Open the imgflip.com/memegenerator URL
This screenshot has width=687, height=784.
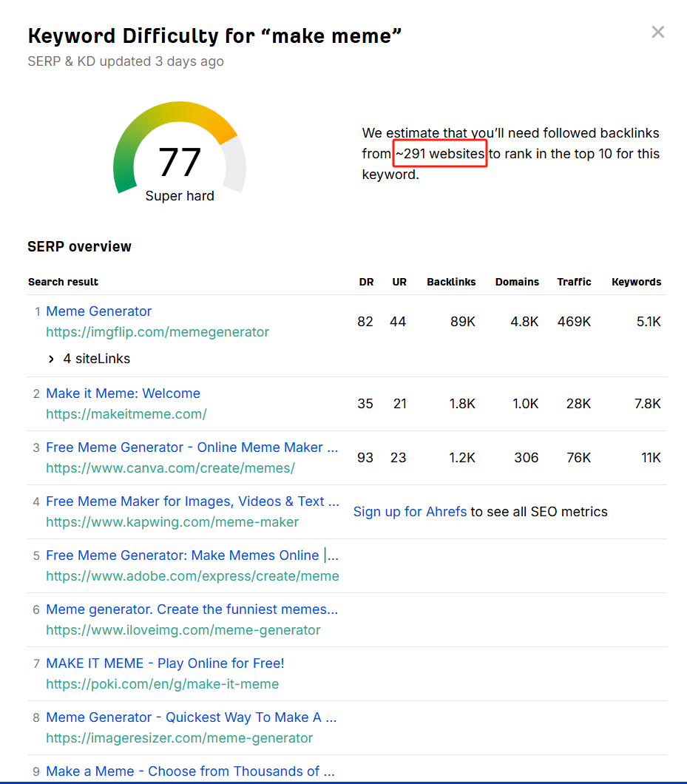(x=158, y=332)
